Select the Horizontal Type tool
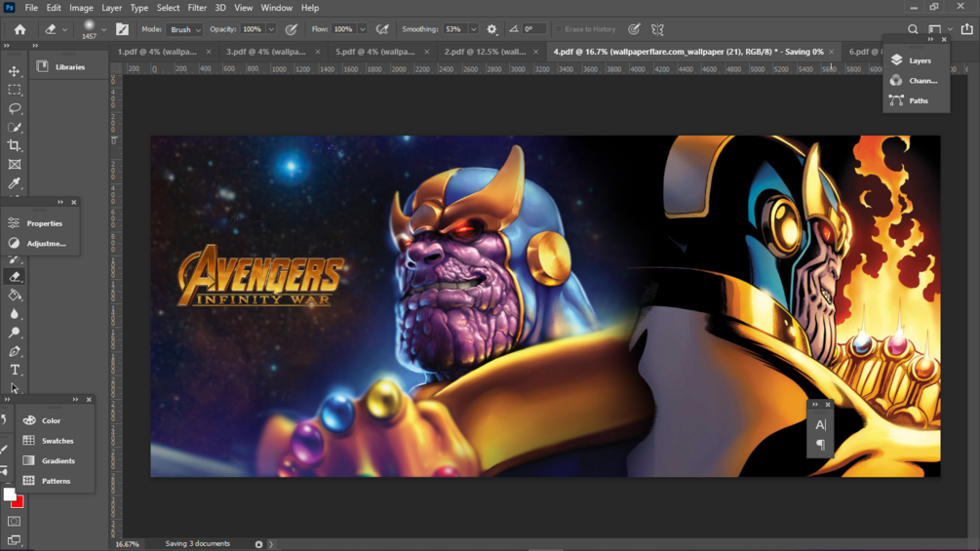 point(15,370)
